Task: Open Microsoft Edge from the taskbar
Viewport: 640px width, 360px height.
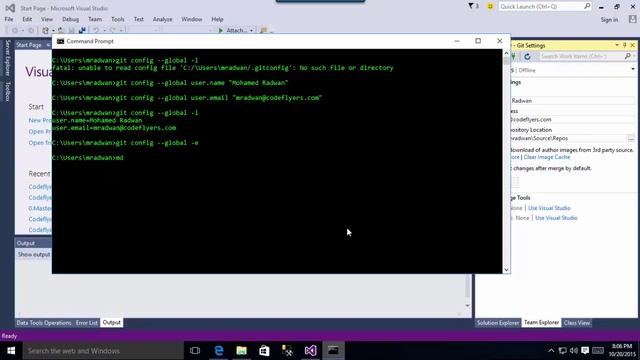Action: tap(219, 351)
